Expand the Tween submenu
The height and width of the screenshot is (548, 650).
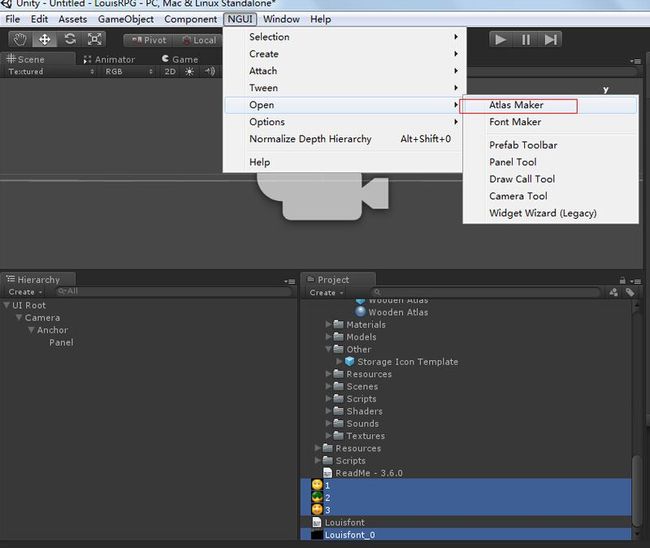[x=343, y=88]
